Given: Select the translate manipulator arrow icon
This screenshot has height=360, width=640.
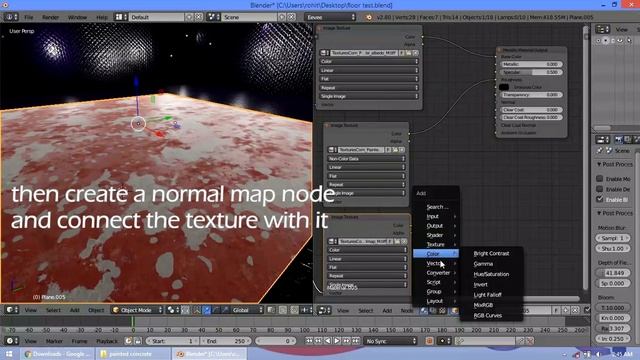Looking at the screenshot, I should 207,310.
